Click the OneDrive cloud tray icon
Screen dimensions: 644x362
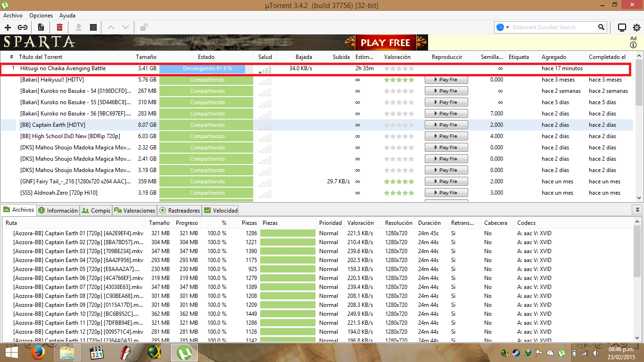coord(550,353)
